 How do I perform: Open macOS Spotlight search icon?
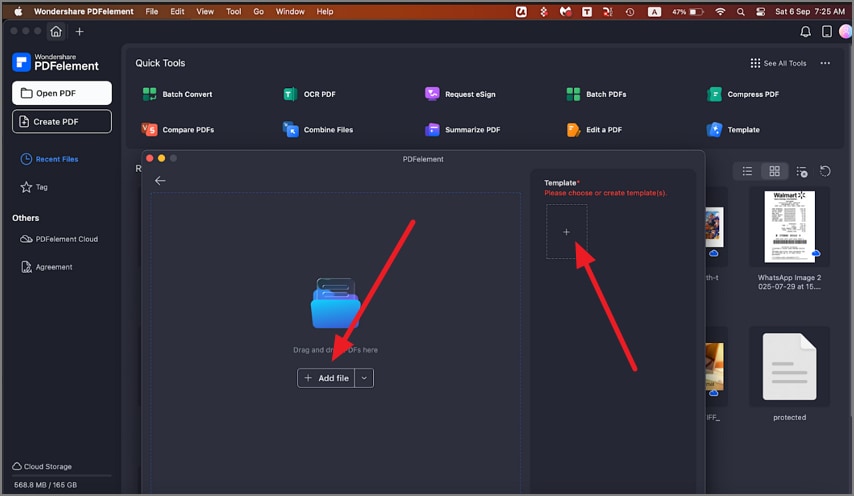(x=740, y=11)
